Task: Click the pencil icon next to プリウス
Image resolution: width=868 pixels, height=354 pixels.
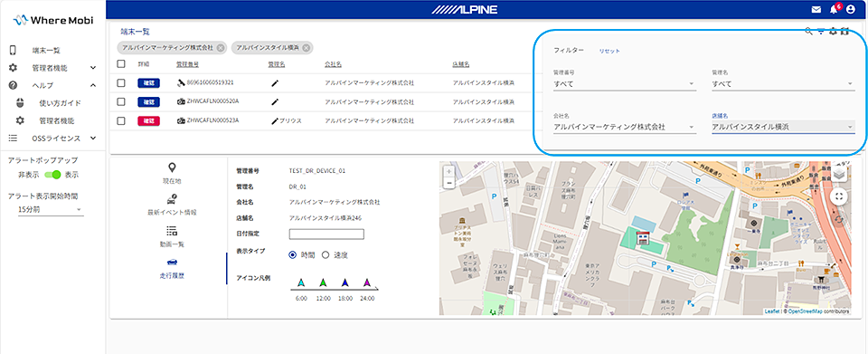Action: [x=275, y=120]
